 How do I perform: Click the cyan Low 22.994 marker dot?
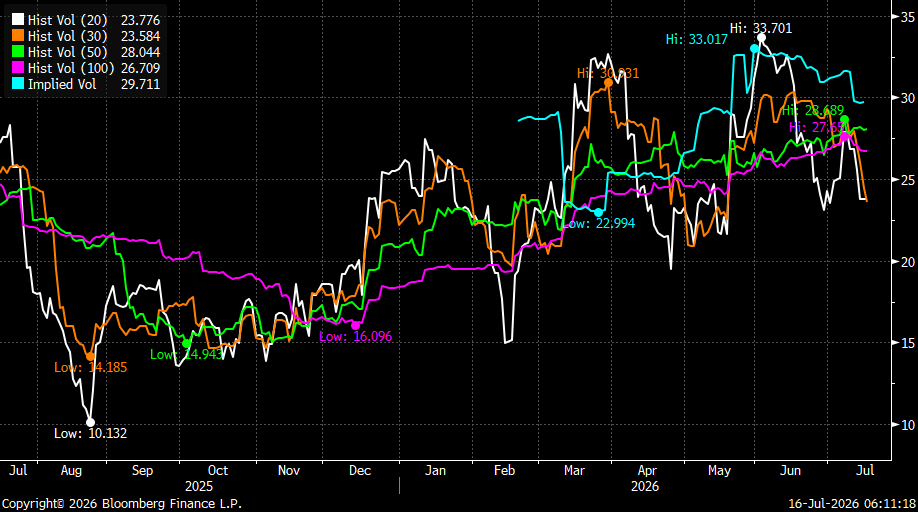tap(598, 212)
